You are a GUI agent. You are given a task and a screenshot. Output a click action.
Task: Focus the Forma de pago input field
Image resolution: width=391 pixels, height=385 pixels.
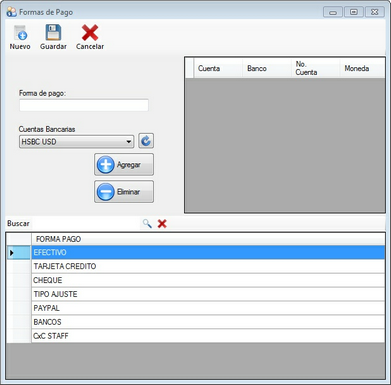pyautogui.click(x=84, y=105)
